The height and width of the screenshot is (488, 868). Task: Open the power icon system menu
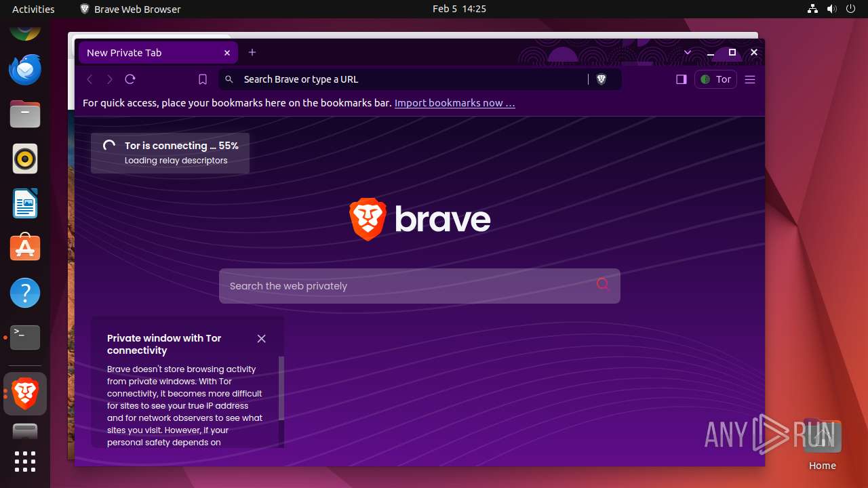tap(851, 9)
